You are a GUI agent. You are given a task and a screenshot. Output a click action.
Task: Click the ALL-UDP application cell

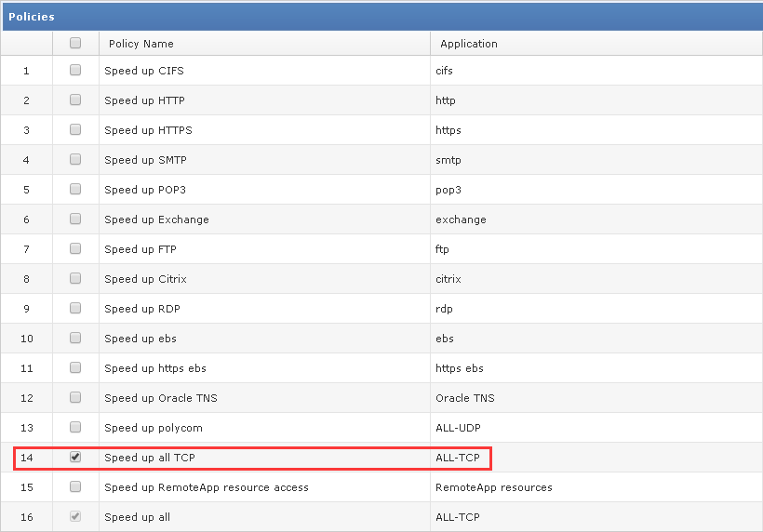[x=460, y=428]
